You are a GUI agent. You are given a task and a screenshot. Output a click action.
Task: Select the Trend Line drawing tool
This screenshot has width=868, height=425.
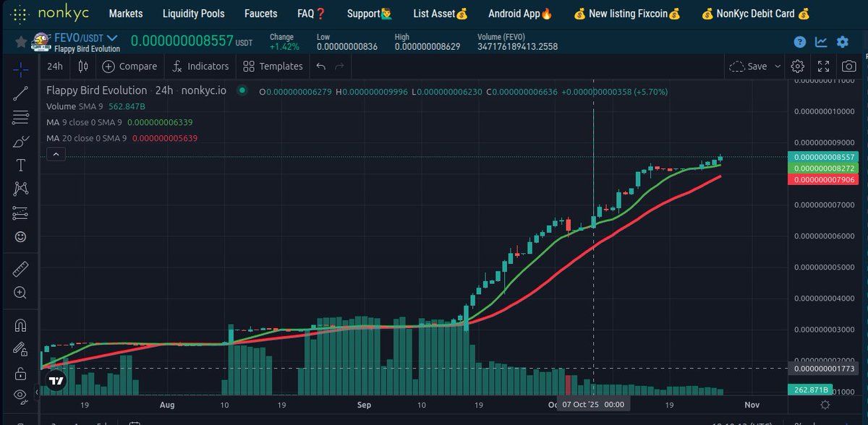coord(20,94)
